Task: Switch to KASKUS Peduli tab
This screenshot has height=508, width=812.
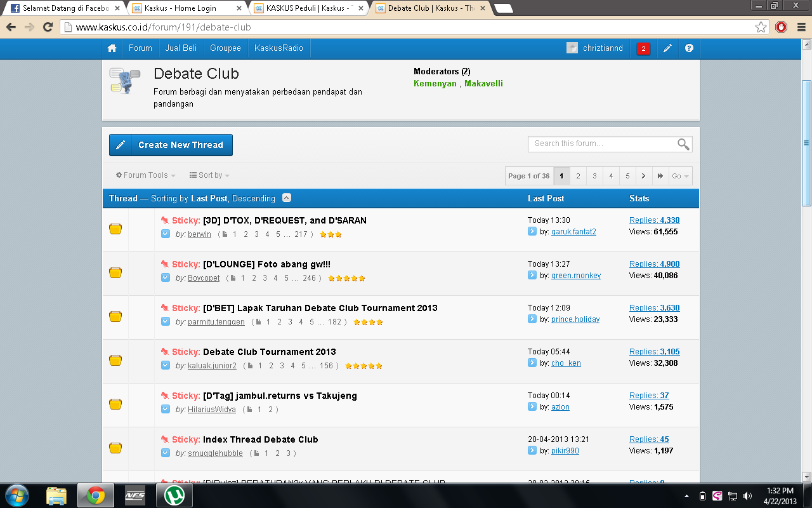Action: point(308,8)
